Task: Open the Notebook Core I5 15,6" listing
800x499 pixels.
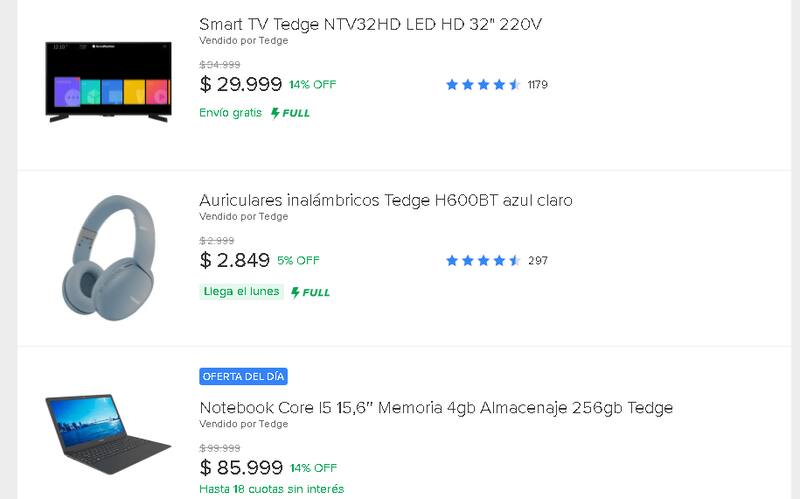Action: point(436,408)
